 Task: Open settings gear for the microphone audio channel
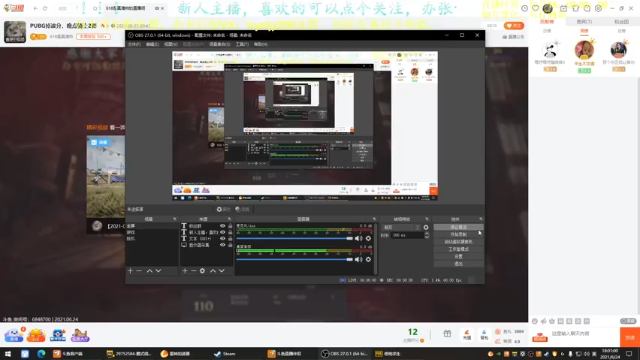(x=368, y=238)
